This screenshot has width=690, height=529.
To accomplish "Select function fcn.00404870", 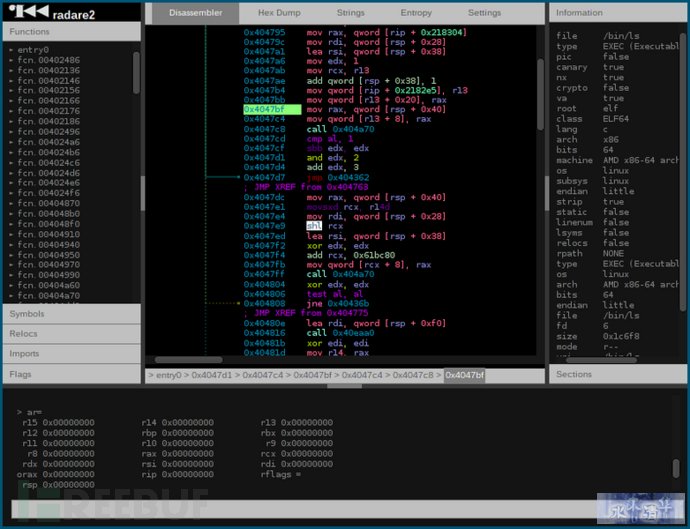I will click(48, 203).
